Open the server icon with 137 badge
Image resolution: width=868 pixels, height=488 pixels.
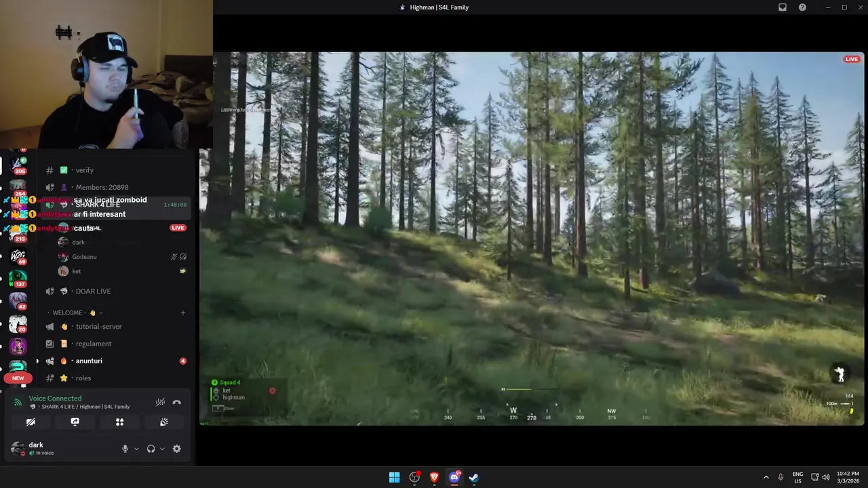click(x=18, y=278)
